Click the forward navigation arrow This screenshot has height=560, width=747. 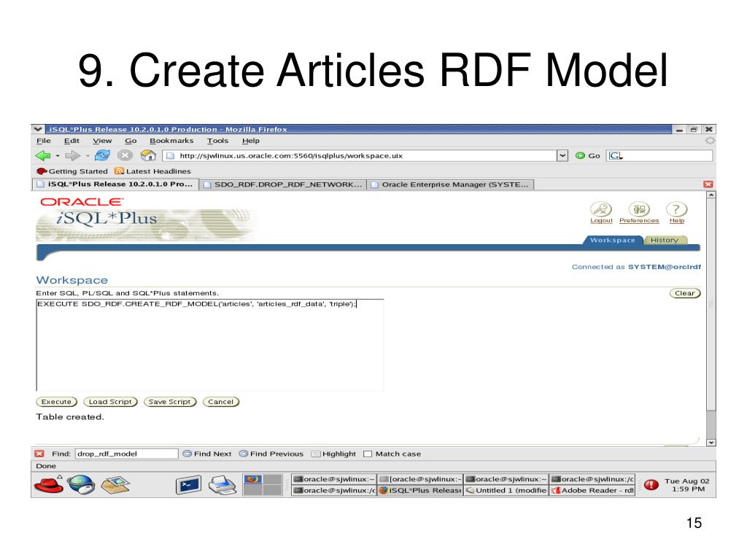[x=72, y=155]
